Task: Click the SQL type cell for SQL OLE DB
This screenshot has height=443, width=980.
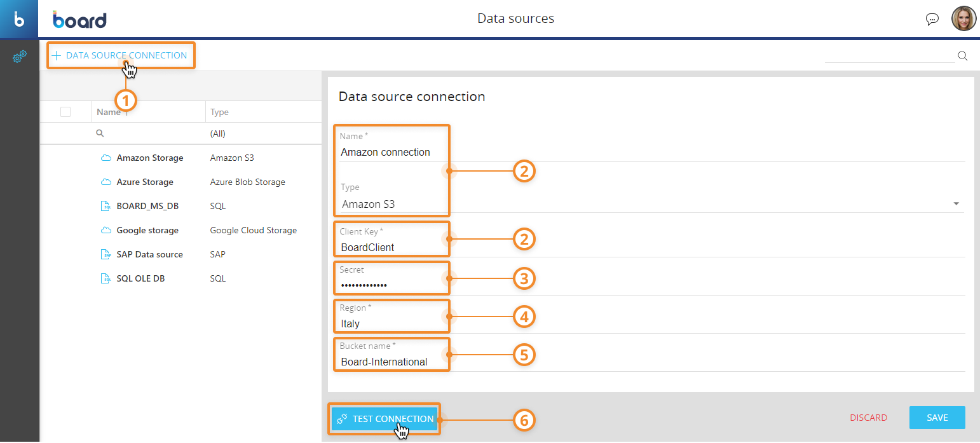Action: pyautogui.click(x=218, y=278)
